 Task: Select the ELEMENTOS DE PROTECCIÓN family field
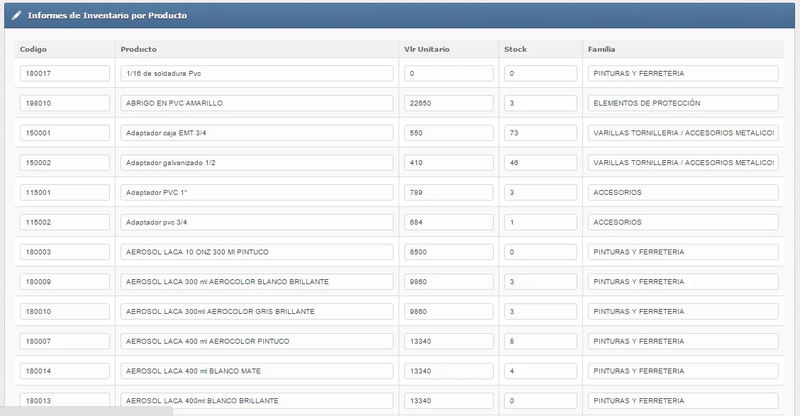click(682, 103)
